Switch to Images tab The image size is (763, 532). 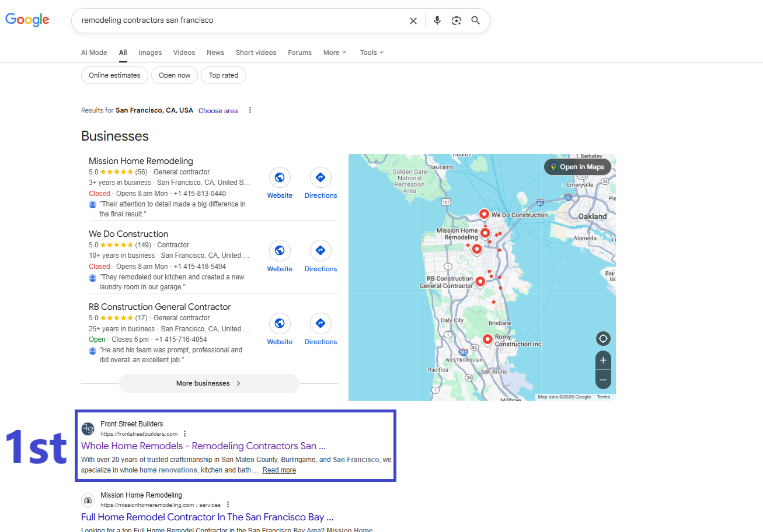150,52
